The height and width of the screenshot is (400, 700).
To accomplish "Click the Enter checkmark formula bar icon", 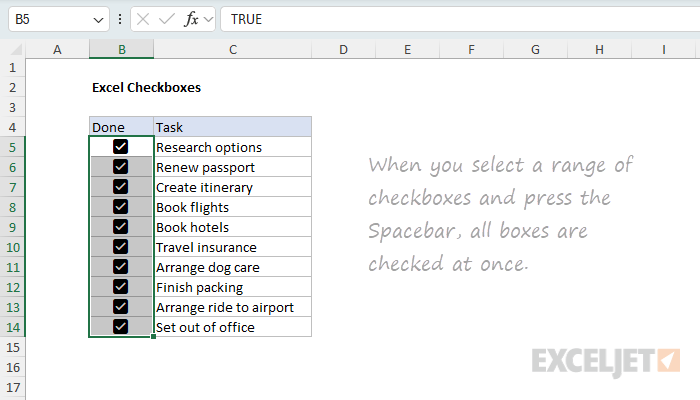I will coord(167,19).
